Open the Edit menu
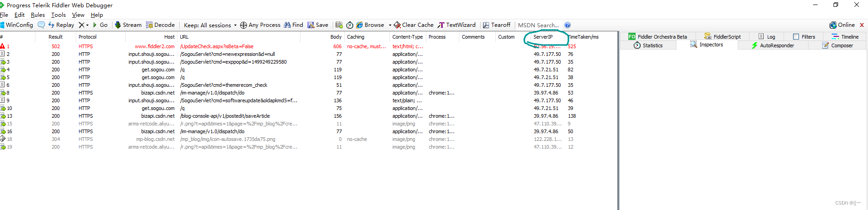Screen dimensions: 868x210 20,15
